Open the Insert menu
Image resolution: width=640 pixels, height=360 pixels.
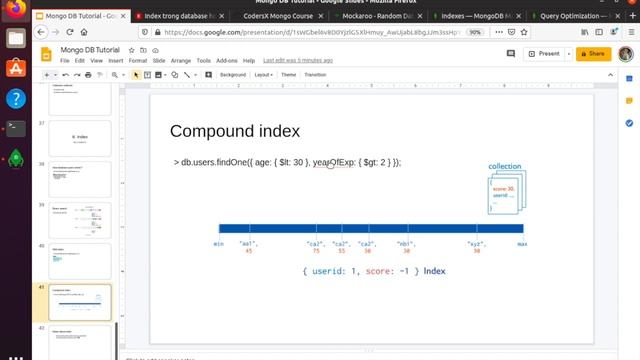(116, 60)
